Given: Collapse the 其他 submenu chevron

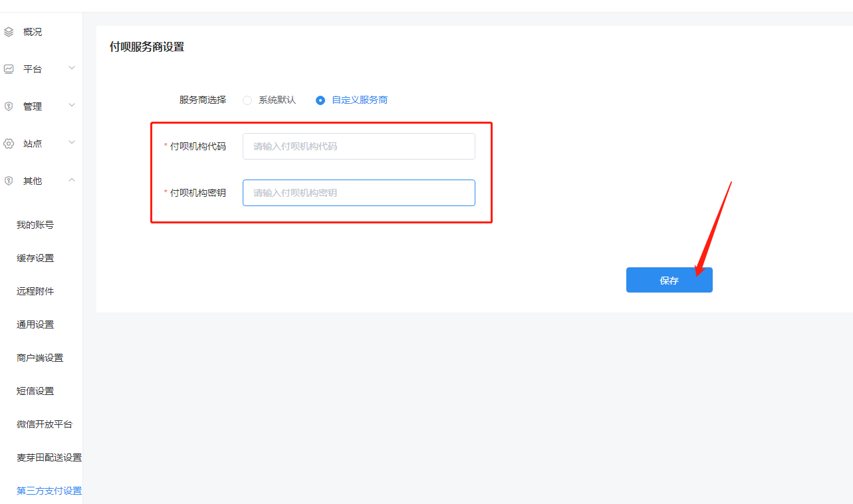Looking at the screenshot, I should pos(72,180).
